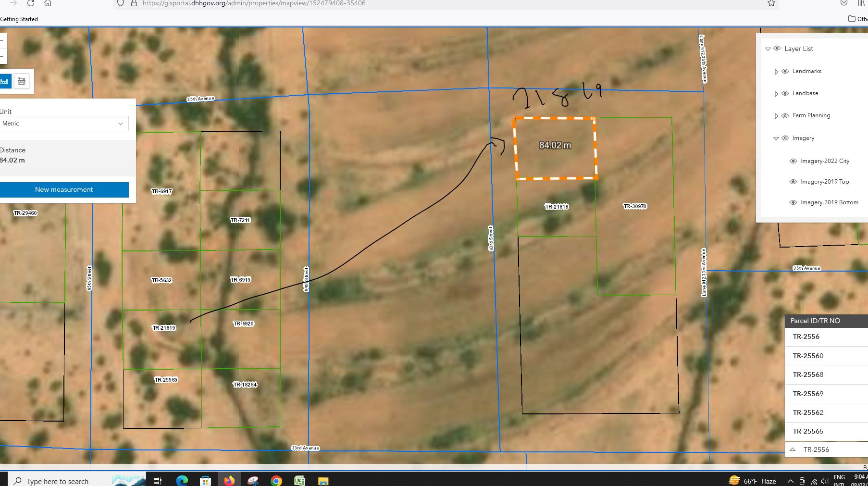Image resolution: width=868 pixels, height=486 pixels.
Task: Launch Microsoft Edge from the taskbar
Action: coord(182,481)
